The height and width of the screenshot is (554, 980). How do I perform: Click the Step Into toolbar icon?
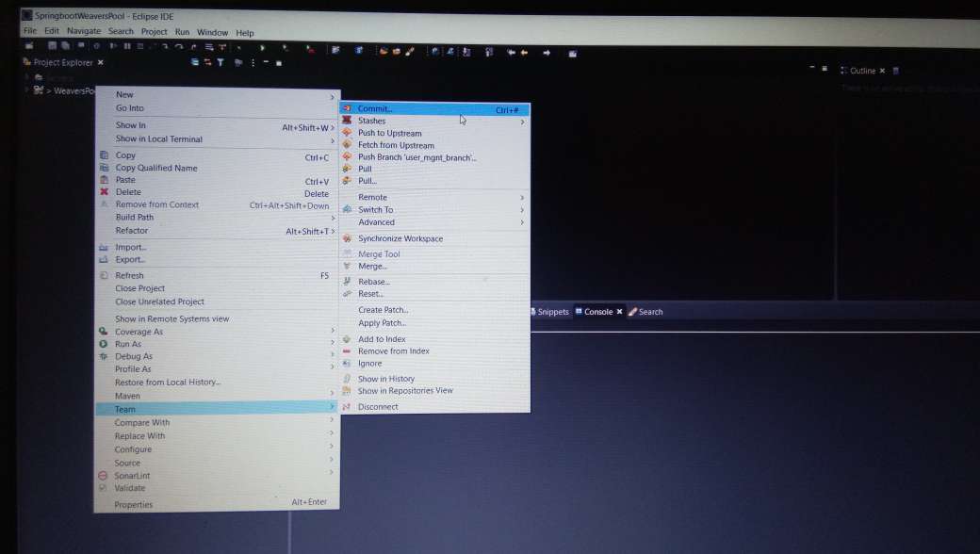click(x=165, y=47)
